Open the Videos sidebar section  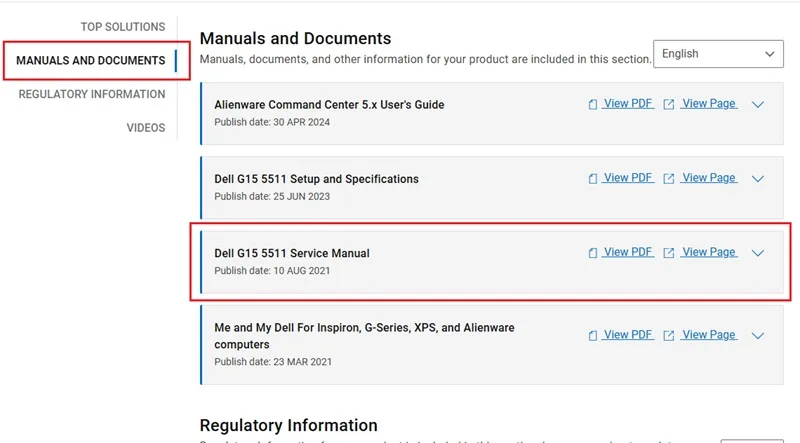pyautogui.click(x=146, y=128)
